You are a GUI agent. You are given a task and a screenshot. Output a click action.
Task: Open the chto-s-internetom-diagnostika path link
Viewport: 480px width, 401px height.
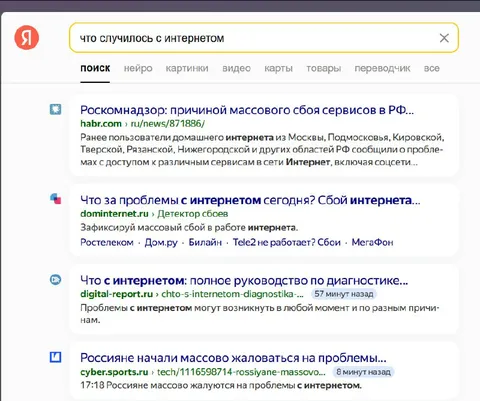[233, 294]
